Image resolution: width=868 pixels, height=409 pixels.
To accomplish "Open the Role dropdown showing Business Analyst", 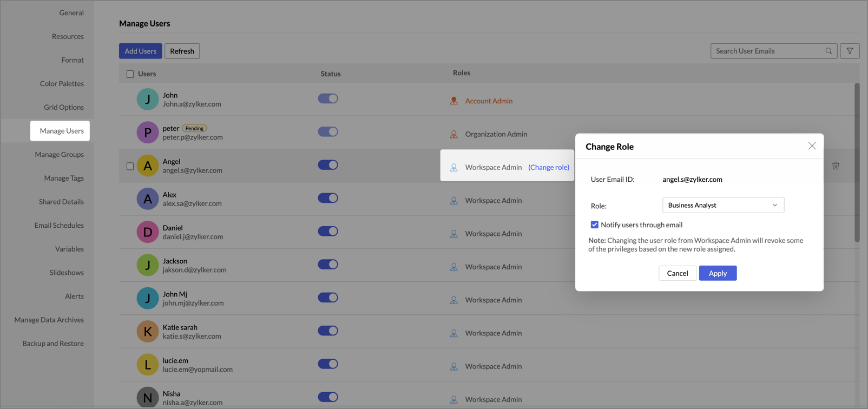I will coord(723,205).
